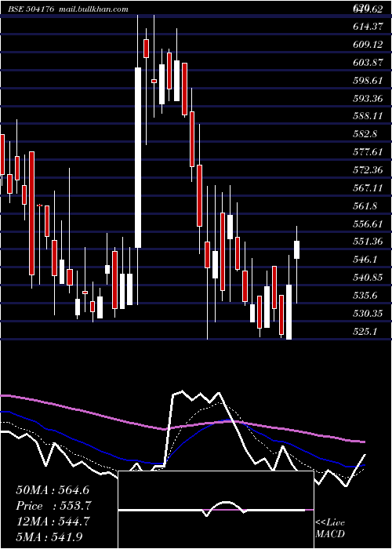Viewport: 392px width, 549px height.
Task: Click the 593.36 price axis label
Action: [368, 98]
